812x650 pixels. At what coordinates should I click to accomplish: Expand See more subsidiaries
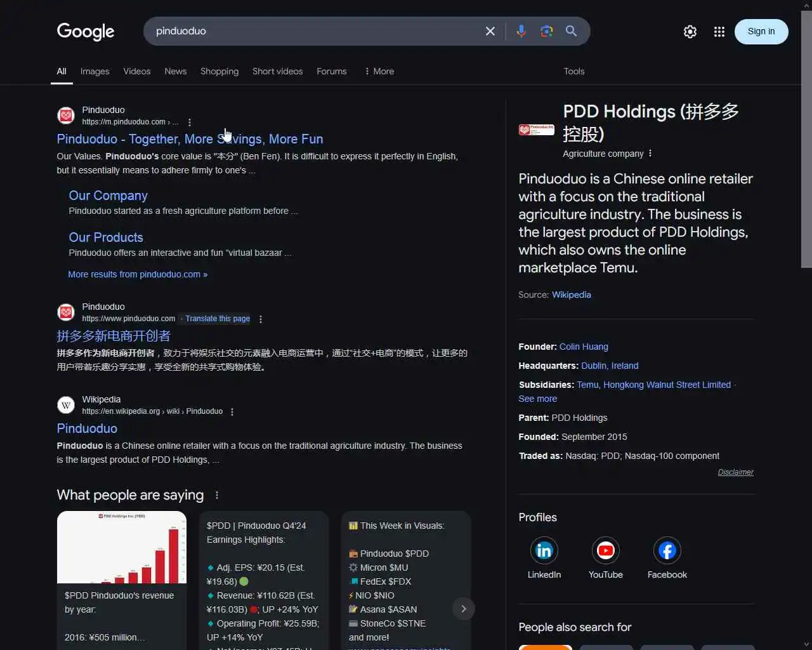coord(538,399)
